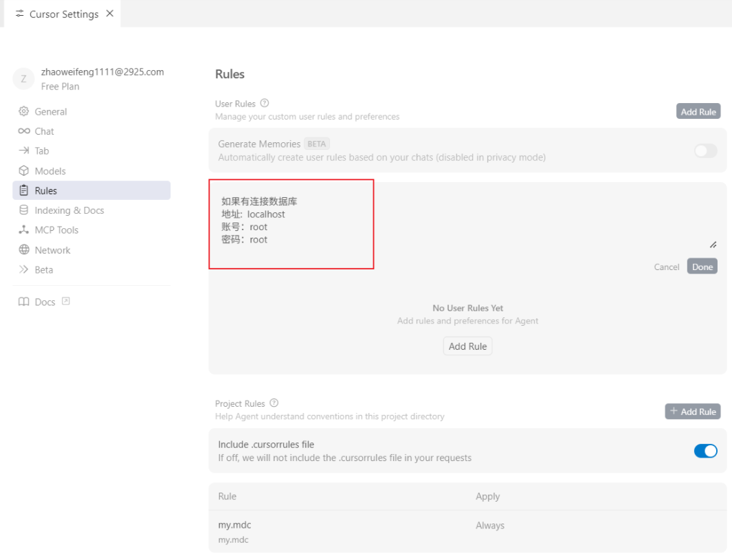This screenshot has height=560, width=732.
Task: Enable the Generate Memories toggle
Action: click(705, 150)
